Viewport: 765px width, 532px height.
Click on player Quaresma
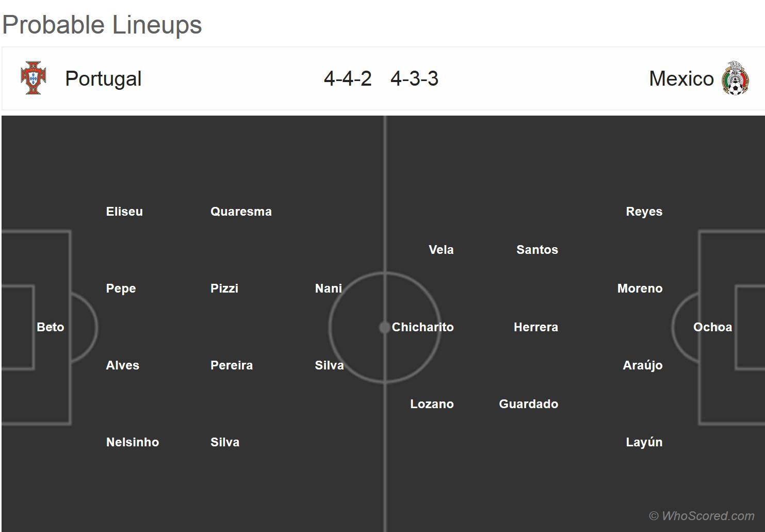pos(241,212)
